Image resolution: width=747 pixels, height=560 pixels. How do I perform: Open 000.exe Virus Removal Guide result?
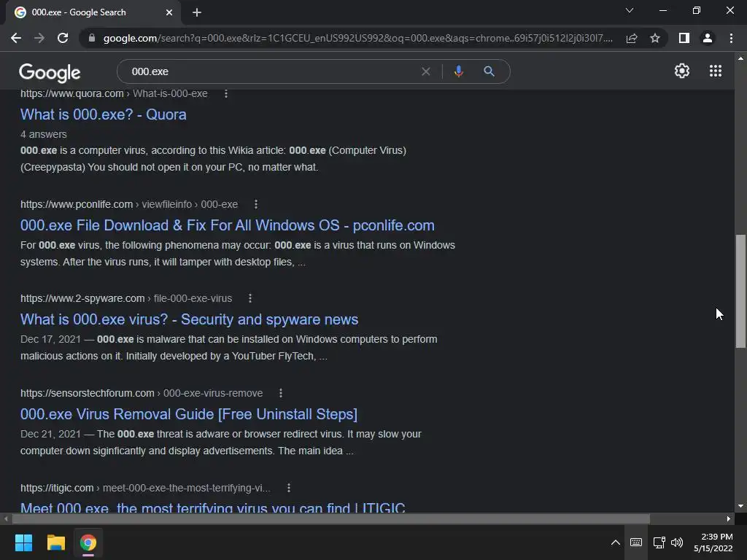pos(189,414)
